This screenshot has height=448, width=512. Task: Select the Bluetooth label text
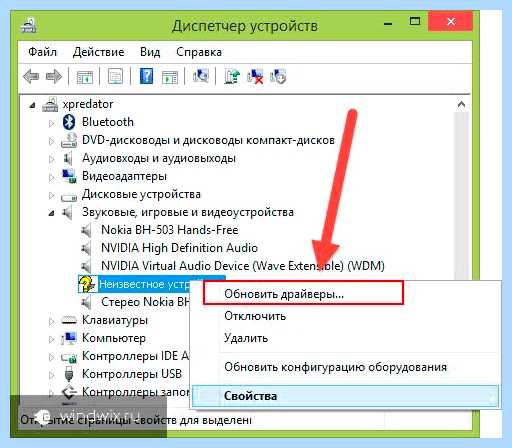pos(108,122)
